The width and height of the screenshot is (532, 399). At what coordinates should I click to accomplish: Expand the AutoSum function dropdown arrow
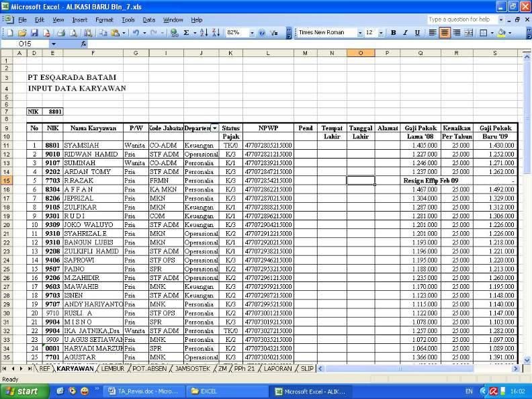click(x=195, y=33)
